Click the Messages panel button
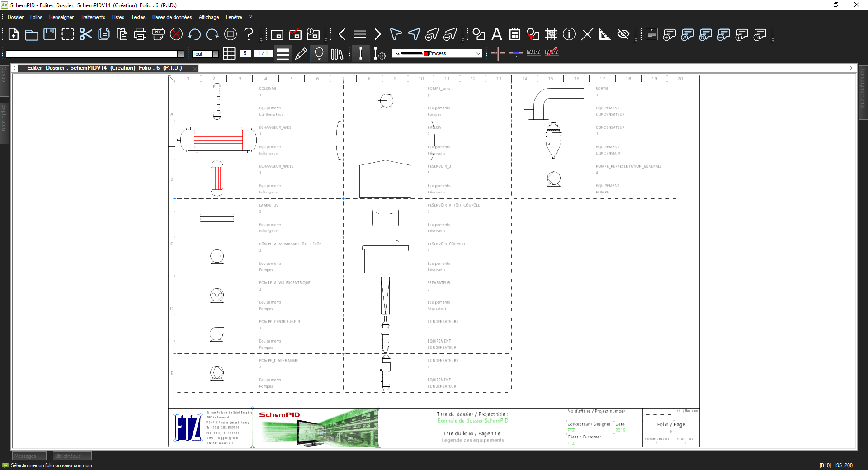 pyautogui.click(x=29, y=456)
